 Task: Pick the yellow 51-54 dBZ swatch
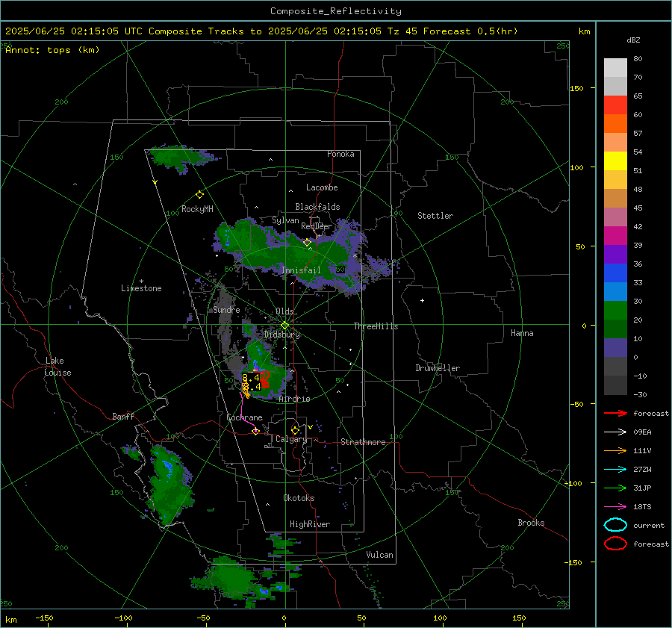click(615, 161)
